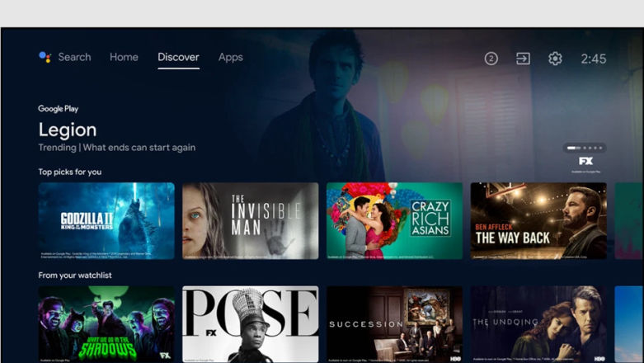
Task: Open The Way Back card
Action: coord(538,221)
